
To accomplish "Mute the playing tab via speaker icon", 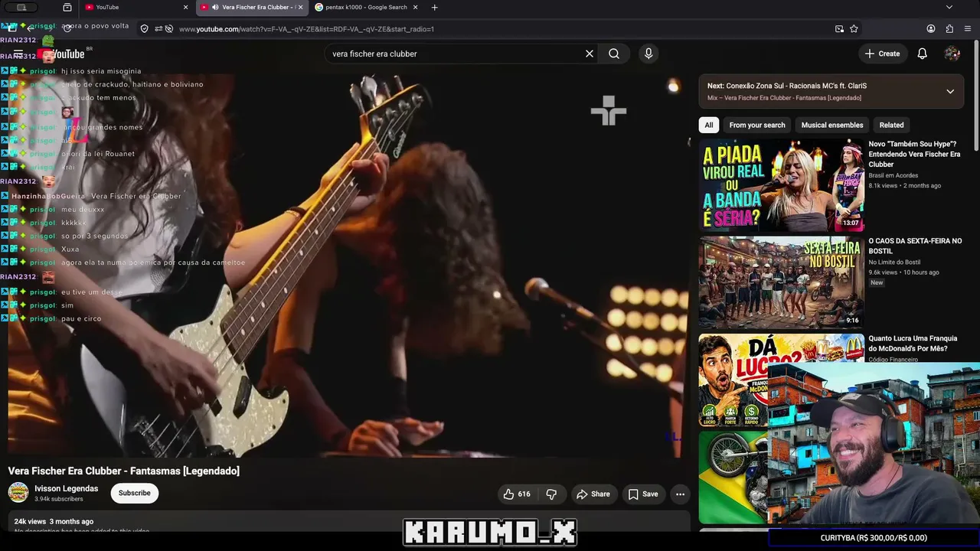I will pos(215,8).
